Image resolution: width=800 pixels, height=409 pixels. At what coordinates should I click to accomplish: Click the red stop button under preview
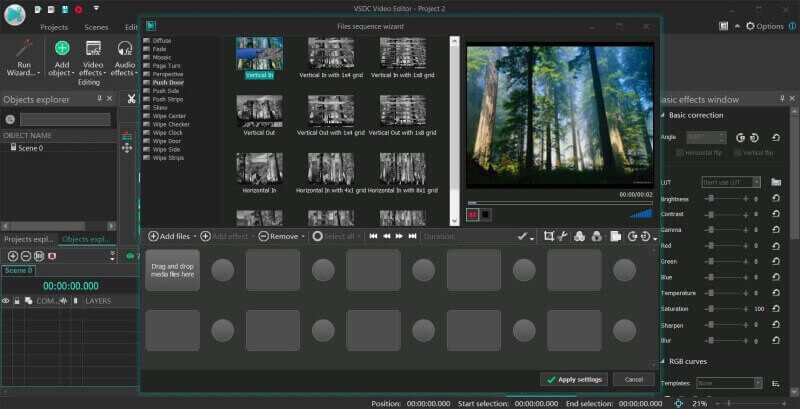pyautogui.click(x=472, y=214)
